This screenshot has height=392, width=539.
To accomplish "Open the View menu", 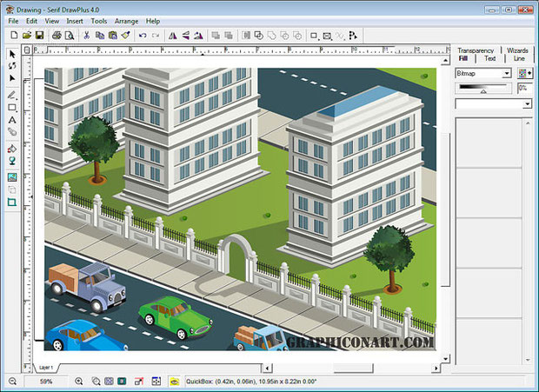I will pyautogui.click(x=52, y=21).
